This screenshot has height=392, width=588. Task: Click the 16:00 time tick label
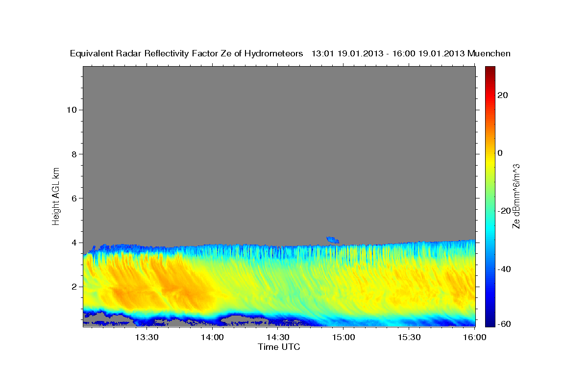pyautogui.click(x=474, y=337)
